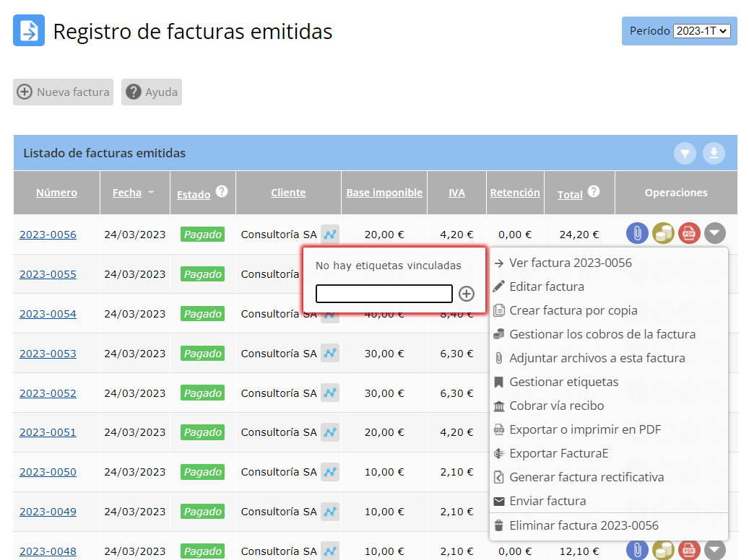Open the operations dropdown arrow for invoice 2023-0056
Screen dimensions: 749x560
714,233
